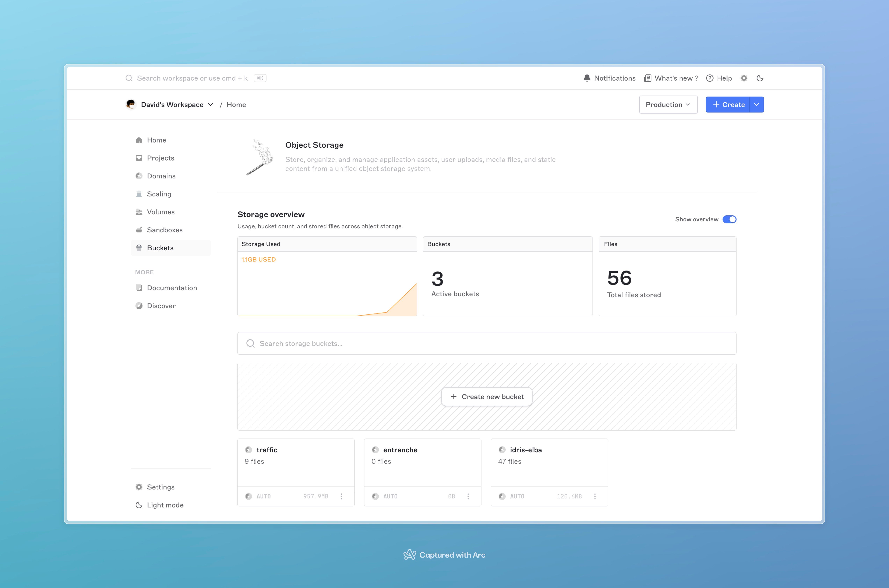The width and height of the screenshot is (889, 588).
Task: Go to Home in the sidebar
Action: 171,140
